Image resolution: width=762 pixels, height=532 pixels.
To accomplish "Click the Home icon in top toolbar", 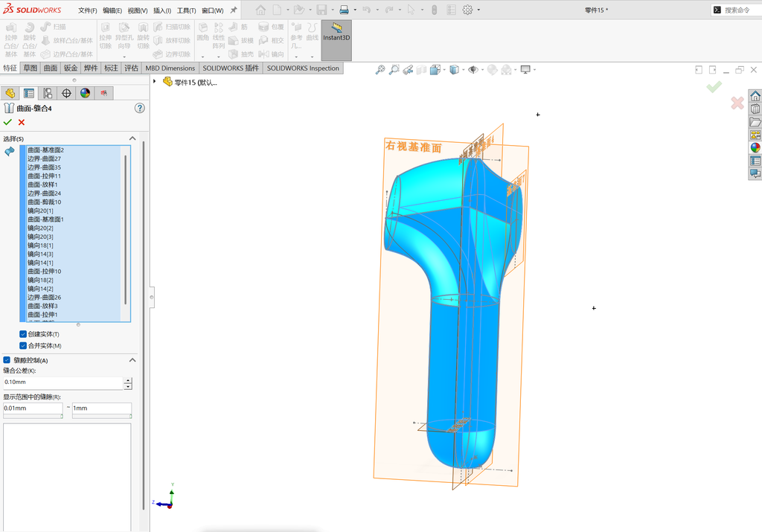I will pos(260,10).
